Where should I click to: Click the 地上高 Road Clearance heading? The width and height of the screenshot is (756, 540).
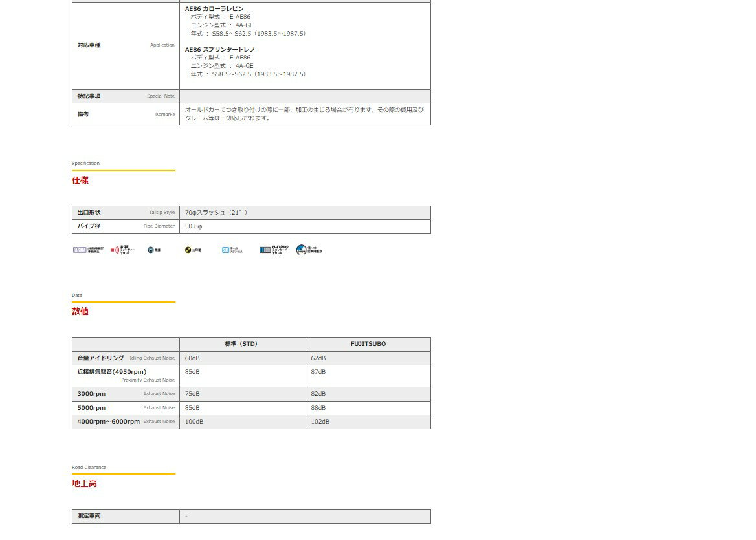[x=84, y=483]
